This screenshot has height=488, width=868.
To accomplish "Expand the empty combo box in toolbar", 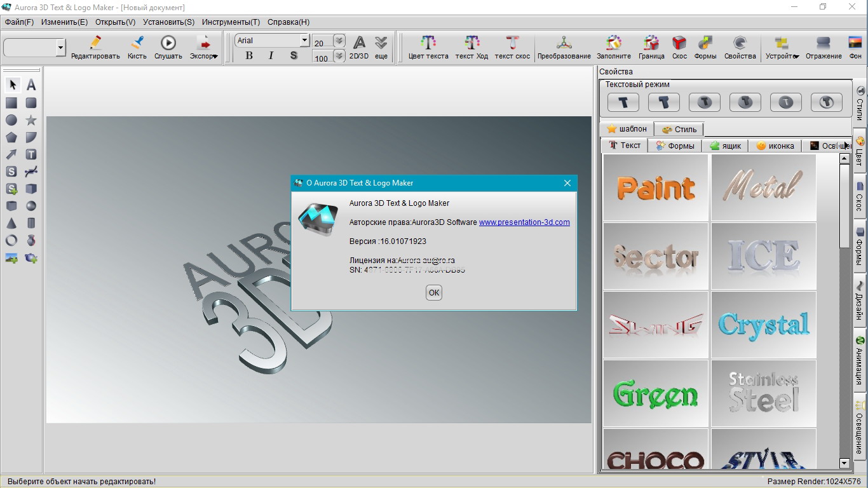I will (61, 48).
